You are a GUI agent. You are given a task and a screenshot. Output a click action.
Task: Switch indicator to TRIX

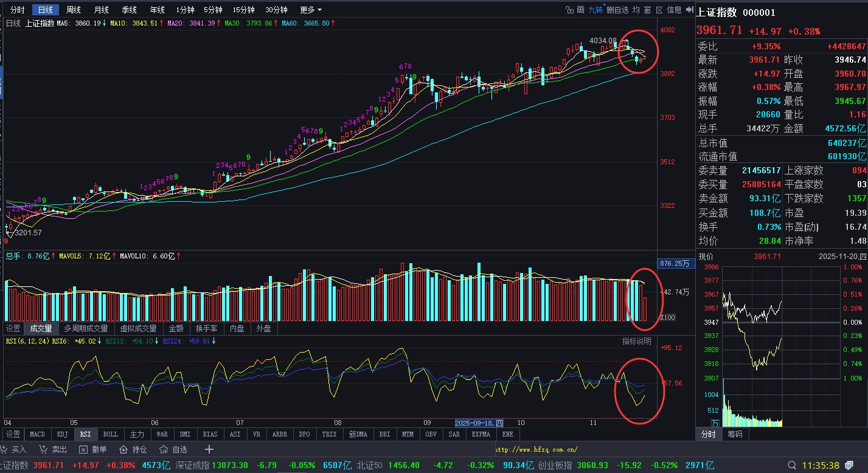329,434
